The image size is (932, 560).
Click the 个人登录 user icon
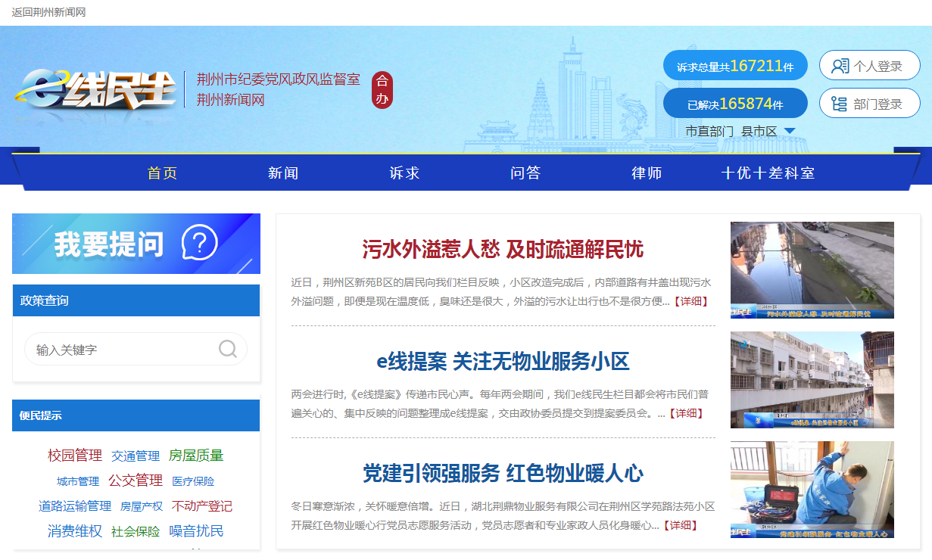pos(840,66)
